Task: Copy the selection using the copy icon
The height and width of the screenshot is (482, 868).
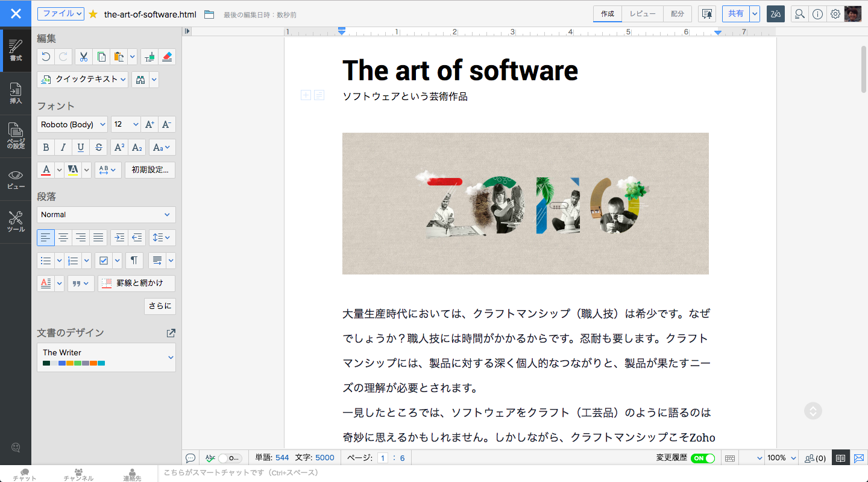Action: click(x=101, y=57)
